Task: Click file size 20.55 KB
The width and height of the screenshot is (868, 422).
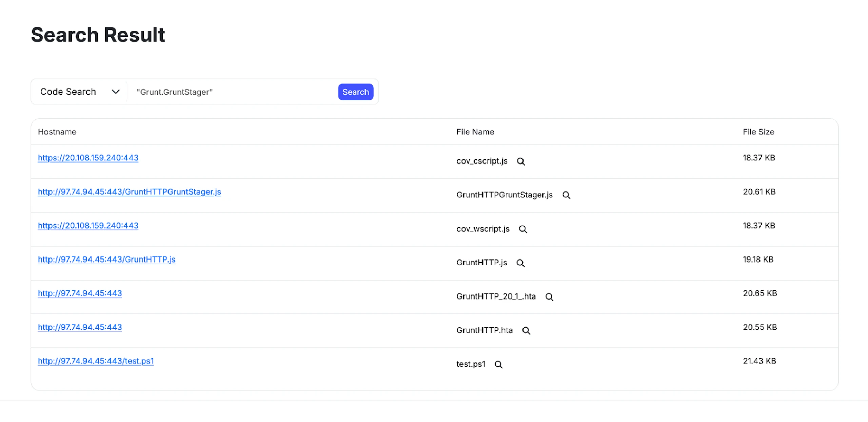Action: point(760,327)
